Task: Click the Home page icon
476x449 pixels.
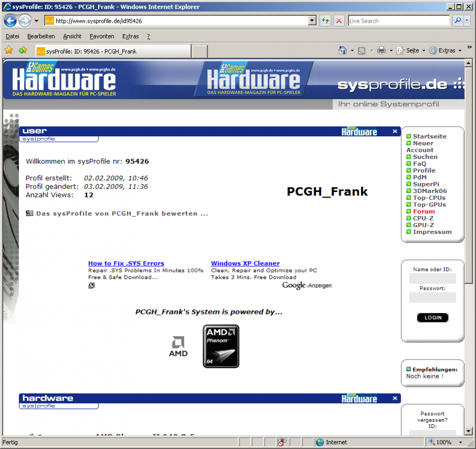Action: (x=343, y=50)
